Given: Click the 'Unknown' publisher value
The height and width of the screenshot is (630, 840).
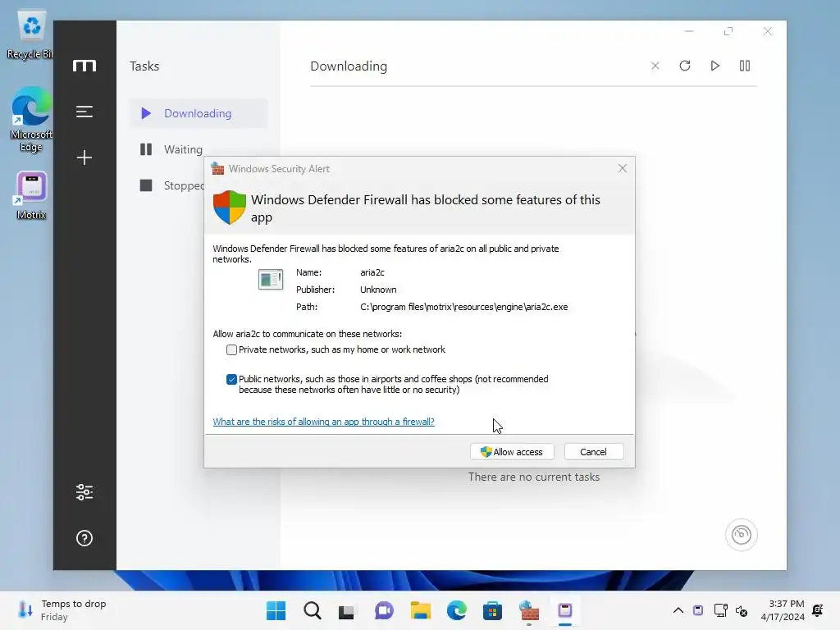Looking at the screenshot, I should point(378,290).
